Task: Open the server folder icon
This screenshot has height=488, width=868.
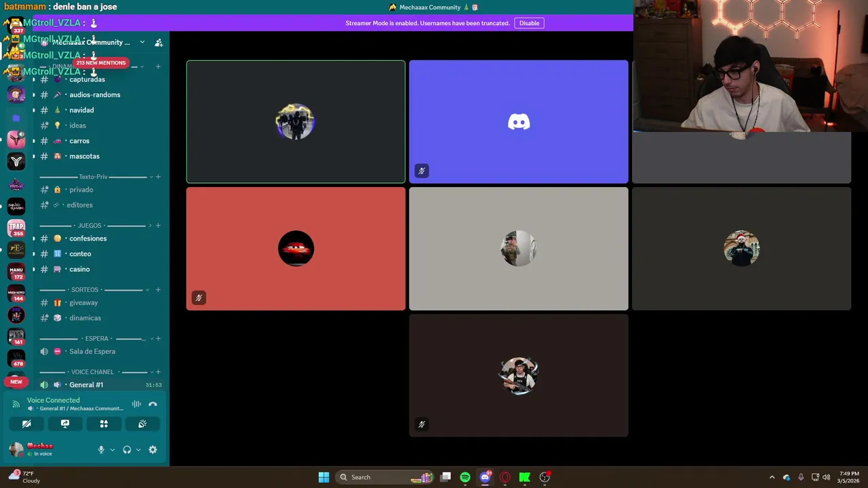Action: coord(16,118)
